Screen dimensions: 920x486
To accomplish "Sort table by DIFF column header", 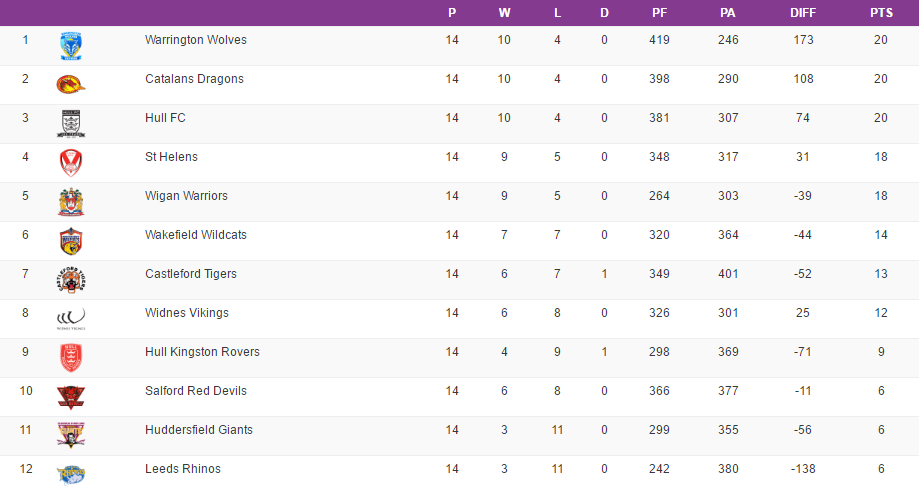I will (x=802, y=13).
